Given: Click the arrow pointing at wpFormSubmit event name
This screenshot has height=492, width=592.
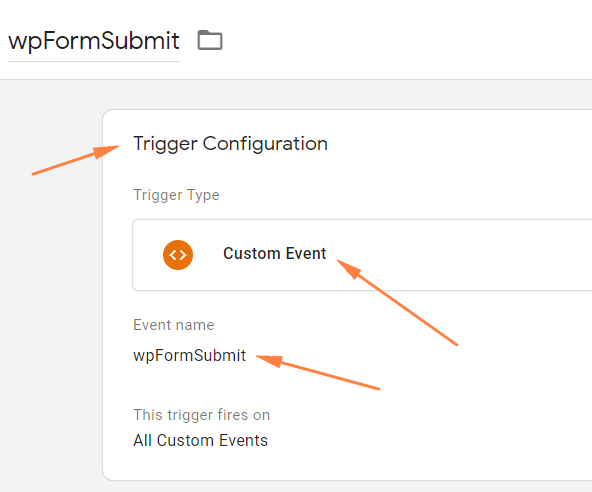Looking at the screenshot, I should [x=318, y=372].
